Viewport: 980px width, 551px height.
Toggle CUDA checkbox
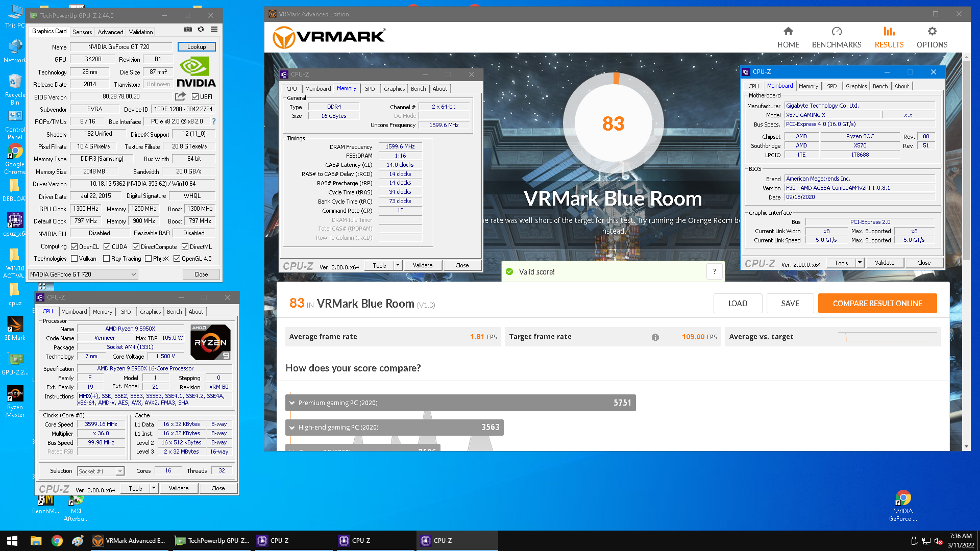[x=107, y=247]
